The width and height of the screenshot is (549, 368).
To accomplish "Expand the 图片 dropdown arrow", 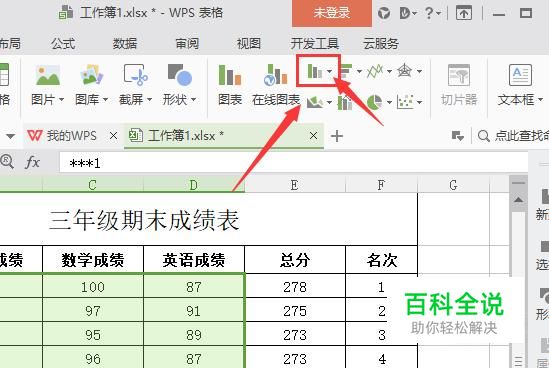I will (62, 100).
